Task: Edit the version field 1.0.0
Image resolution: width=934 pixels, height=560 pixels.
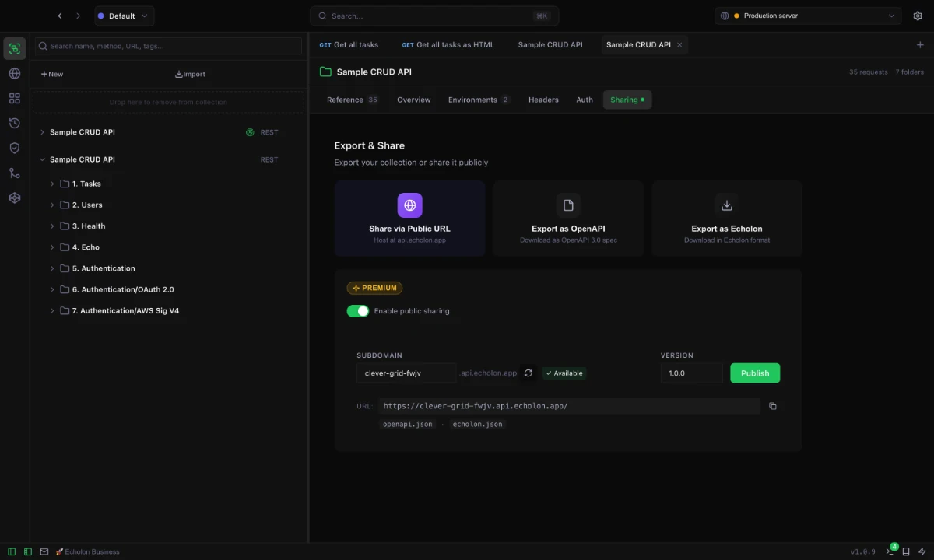Action: [692, 373]
